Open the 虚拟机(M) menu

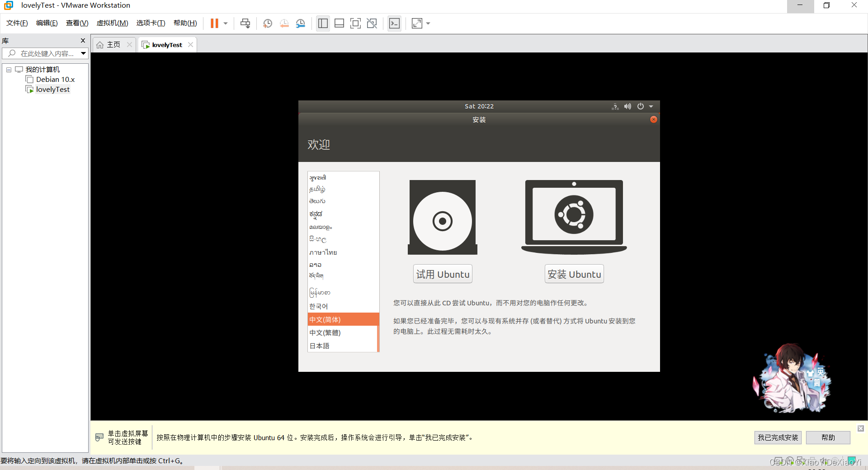tap(112, 23)
